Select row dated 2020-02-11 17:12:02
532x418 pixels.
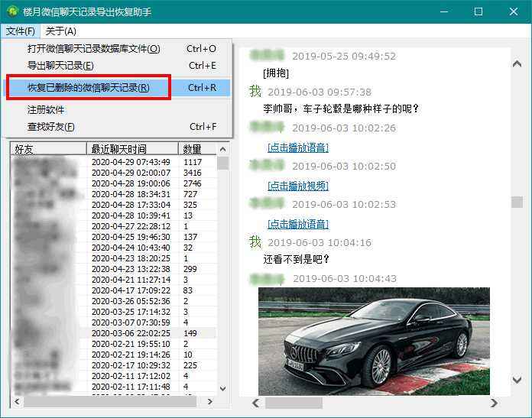114,376
